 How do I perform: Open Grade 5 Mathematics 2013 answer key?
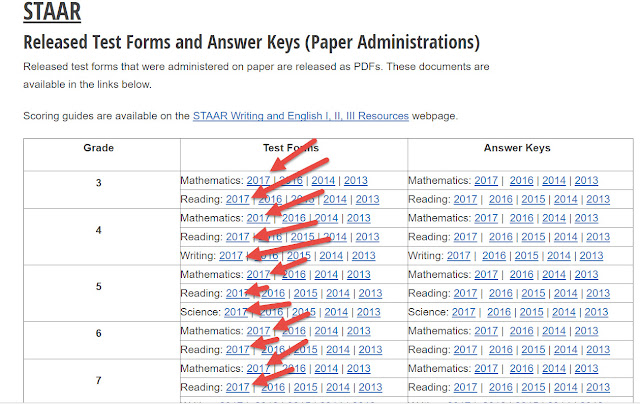[586, 274]
